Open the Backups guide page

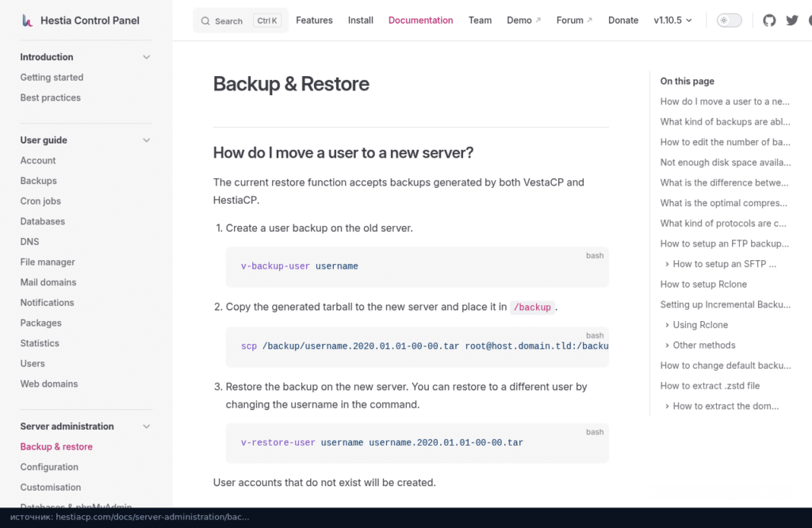(x=38, y=181)
